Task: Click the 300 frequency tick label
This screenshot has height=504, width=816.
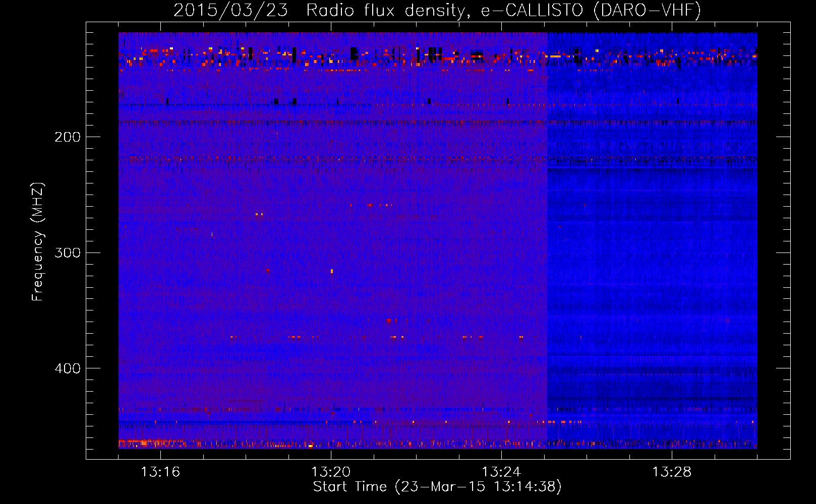Action: coord(68,253)
